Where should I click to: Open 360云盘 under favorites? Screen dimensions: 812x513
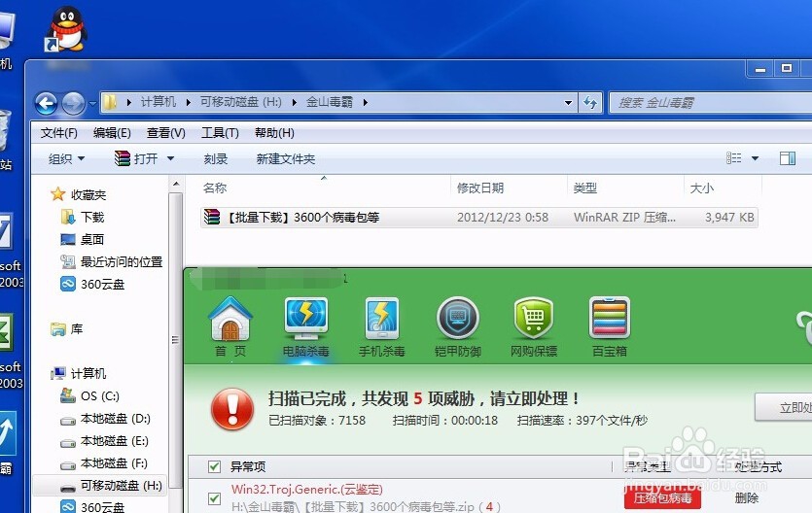(x=92, y=284)
